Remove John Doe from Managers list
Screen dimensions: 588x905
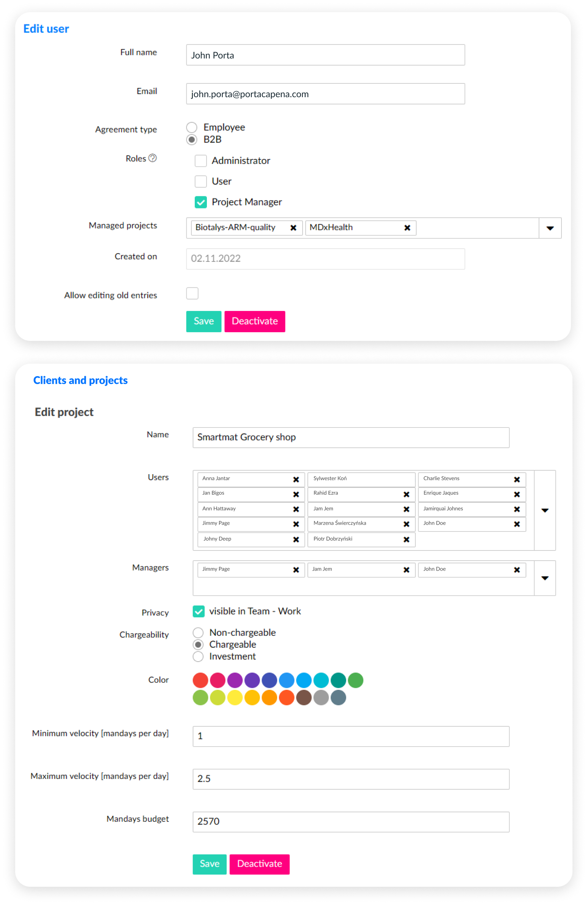point(517,570)
